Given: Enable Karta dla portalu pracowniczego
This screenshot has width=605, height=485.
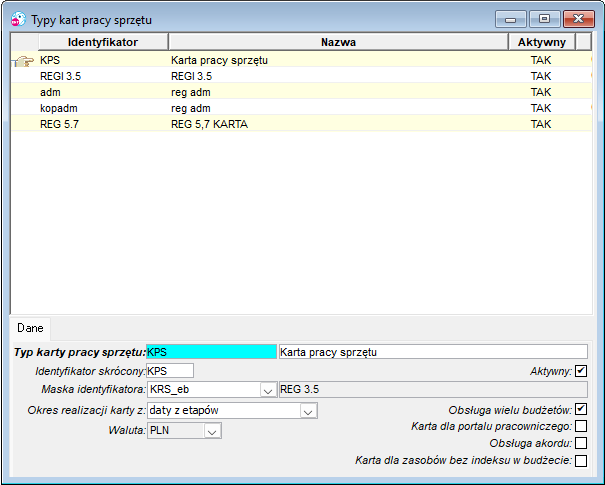Looking at the screenshot, I should click(x=581, y=426).
